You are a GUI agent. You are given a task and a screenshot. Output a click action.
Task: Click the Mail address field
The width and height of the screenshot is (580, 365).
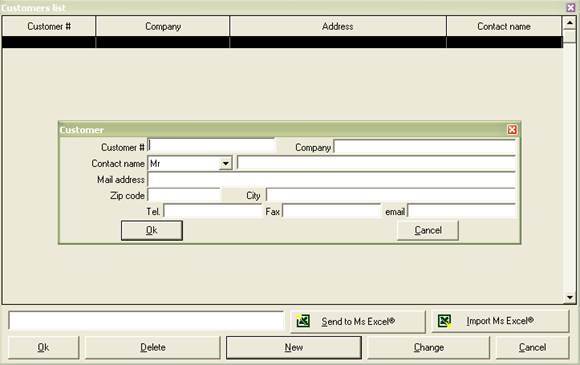point(331,180)
